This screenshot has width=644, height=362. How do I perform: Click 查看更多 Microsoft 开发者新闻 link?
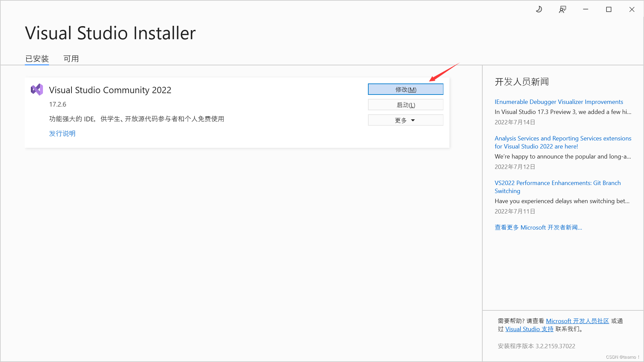(538, 228)
